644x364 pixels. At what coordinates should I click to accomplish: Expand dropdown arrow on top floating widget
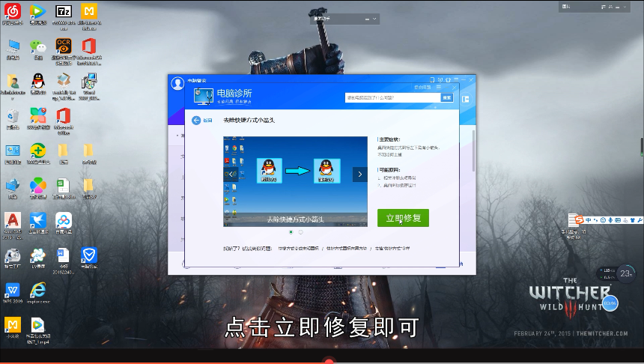click(374, 19)
